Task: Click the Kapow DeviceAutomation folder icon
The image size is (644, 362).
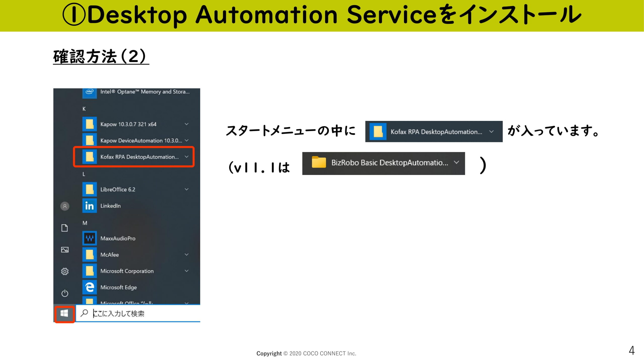Action: click(x=90, y=140)
